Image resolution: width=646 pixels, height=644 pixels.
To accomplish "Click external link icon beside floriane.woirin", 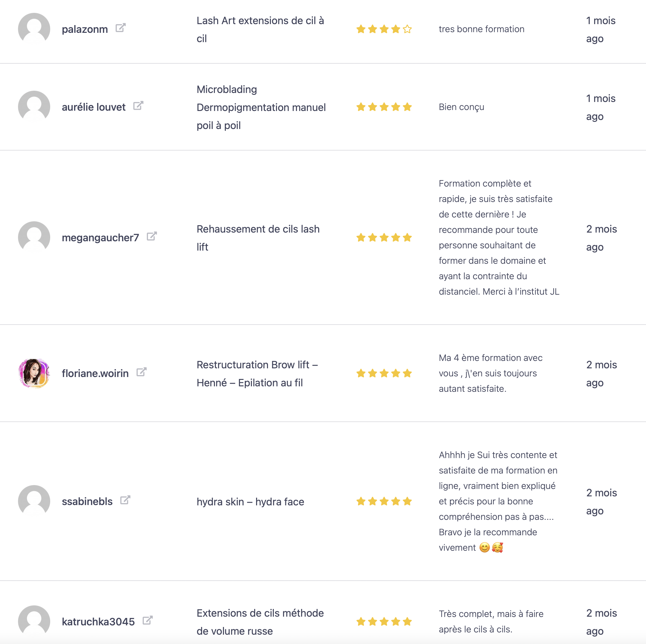I will pyautogui.click(x=142, y=372).
